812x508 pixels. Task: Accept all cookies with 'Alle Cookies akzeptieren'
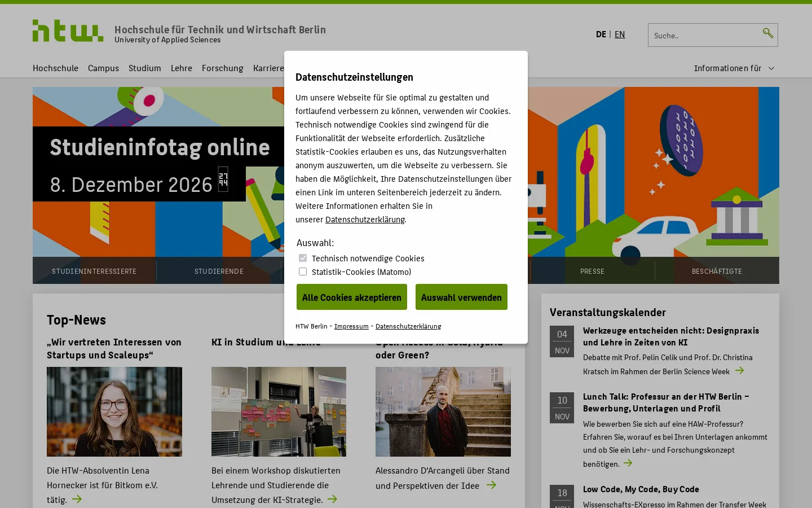click(352, 297)
